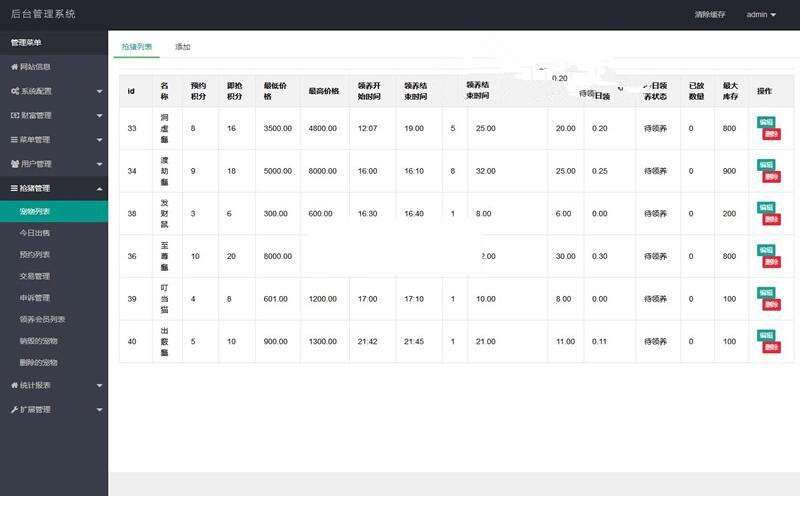The width and height of the screenshot is (801, 513).
Task: Open the 预约列表 sidebar item
Action: (x=54, y=254)
